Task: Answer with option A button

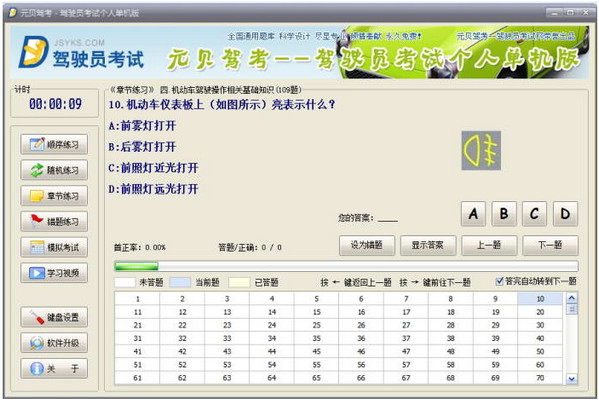Action: coord(474,214)
